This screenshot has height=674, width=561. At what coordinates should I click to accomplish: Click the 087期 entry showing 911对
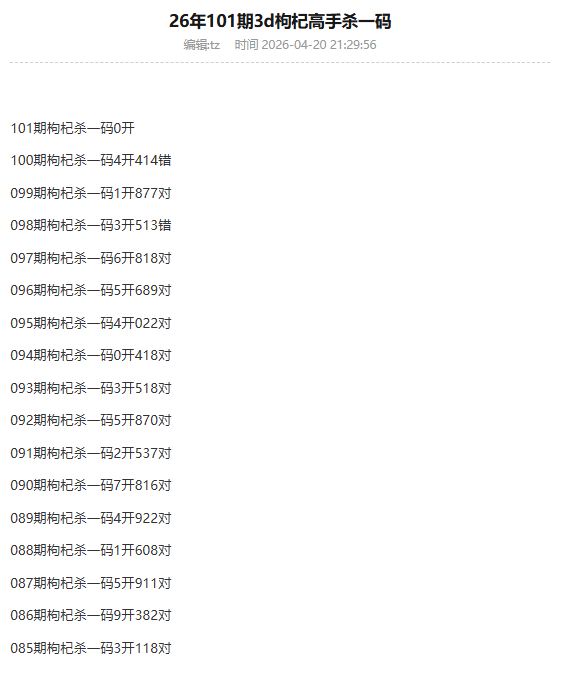point(91,583)
